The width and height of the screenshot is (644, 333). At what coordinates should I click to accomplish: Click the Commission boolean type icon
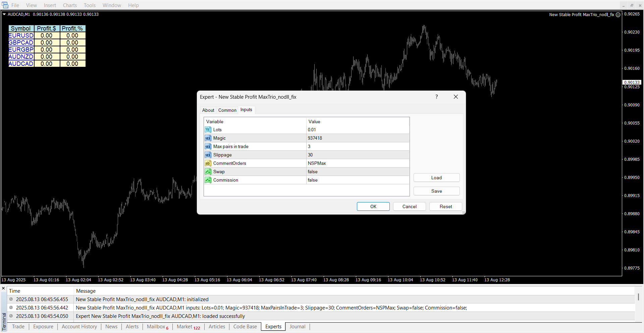208,180
